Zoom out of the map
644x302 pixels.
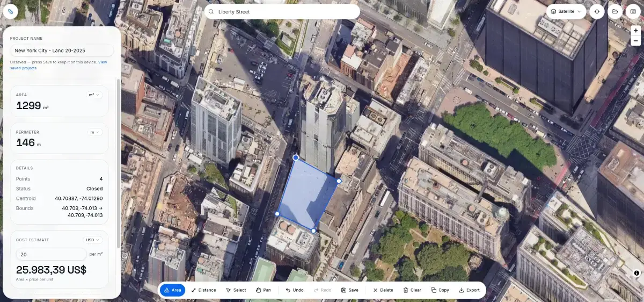point(635,41)
